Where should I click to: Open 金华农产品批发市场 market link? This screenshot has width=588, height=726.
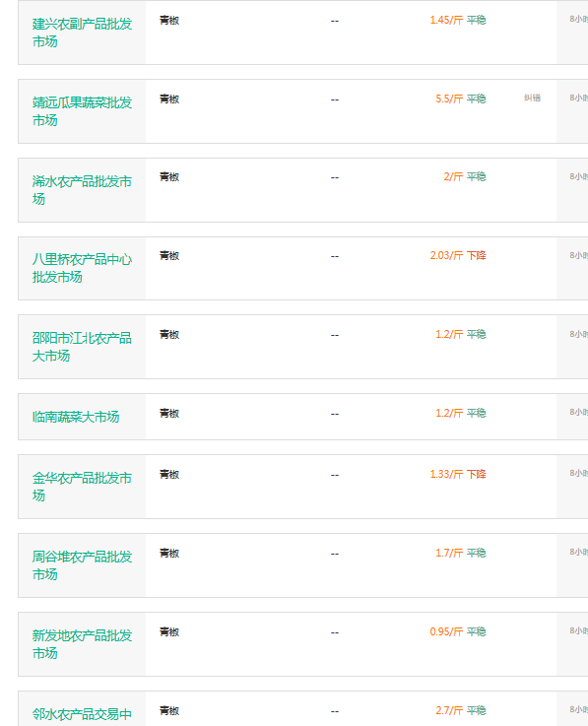click(x=82, y=487)
